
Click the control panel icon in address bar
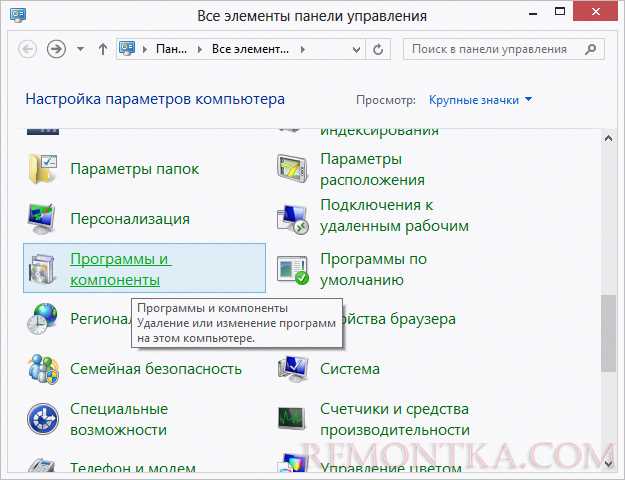[127, 49]
